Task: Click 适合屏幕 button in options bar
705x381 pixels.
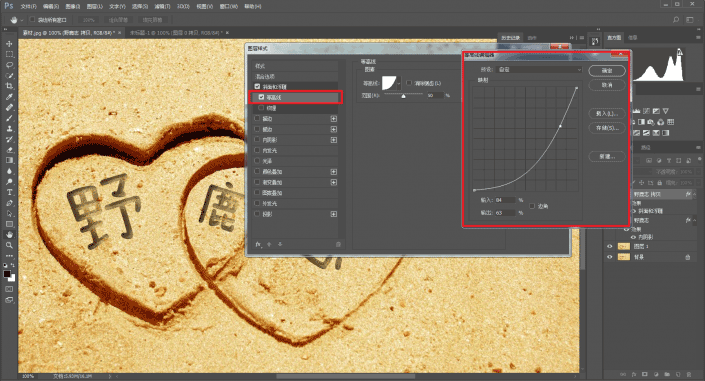Action: (x=118, y=20)
